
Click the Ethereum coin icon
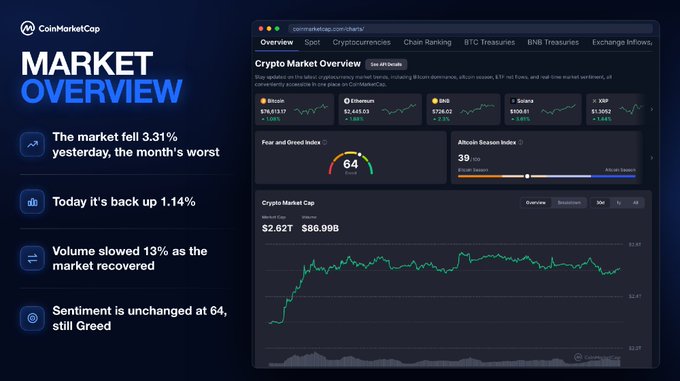347,101
